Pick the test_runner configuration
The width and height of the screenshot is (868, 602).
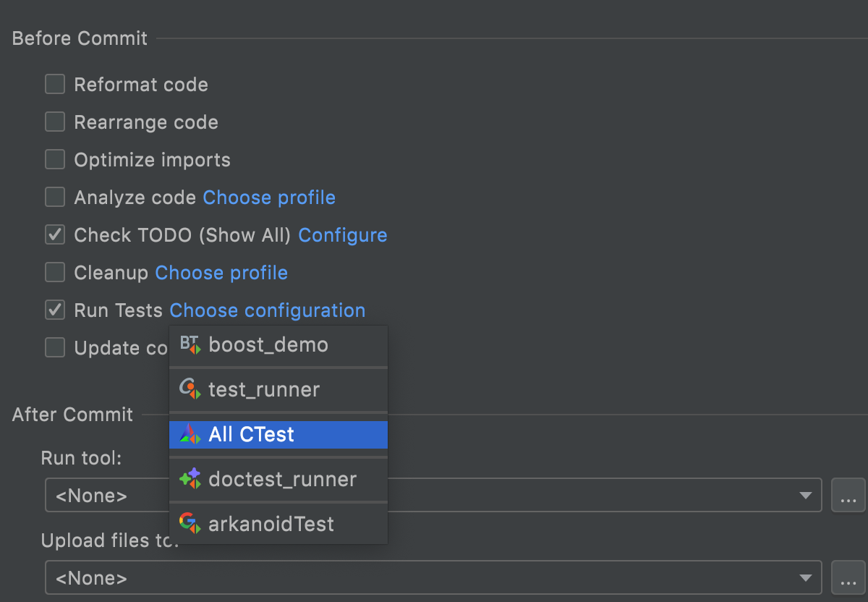264,390
